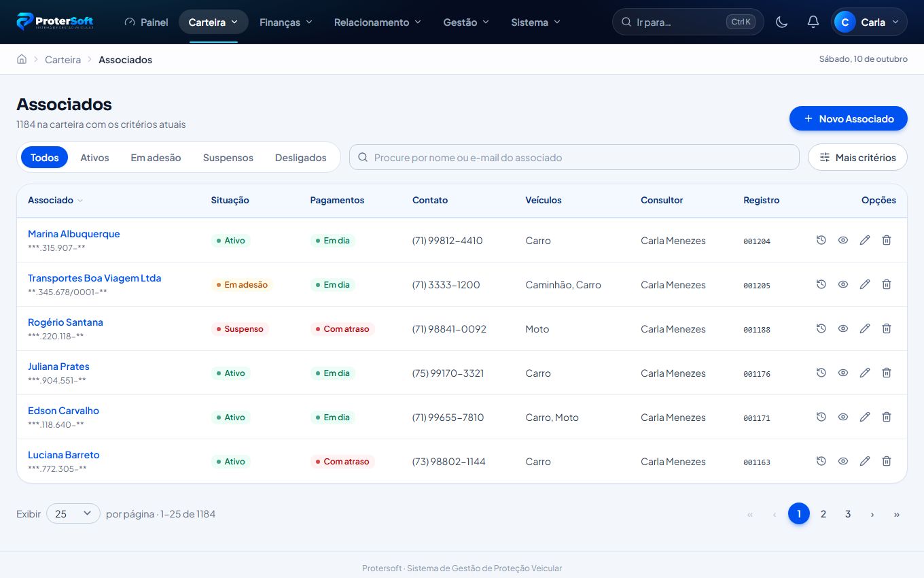This screenshot has width=924, height=578.
Task: Expand the Relacionamento menu
Action: [378, 22]
